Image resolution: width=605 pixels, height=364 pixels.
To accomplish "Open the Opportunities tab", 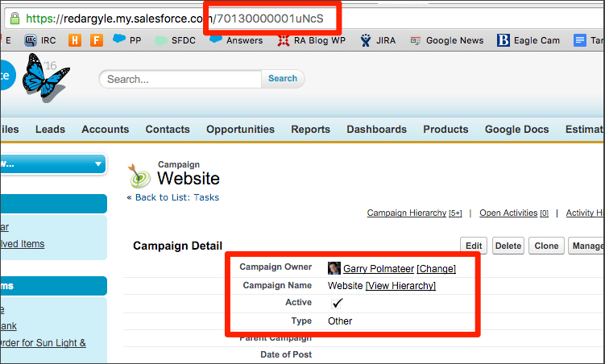I will tap(240, 130).
